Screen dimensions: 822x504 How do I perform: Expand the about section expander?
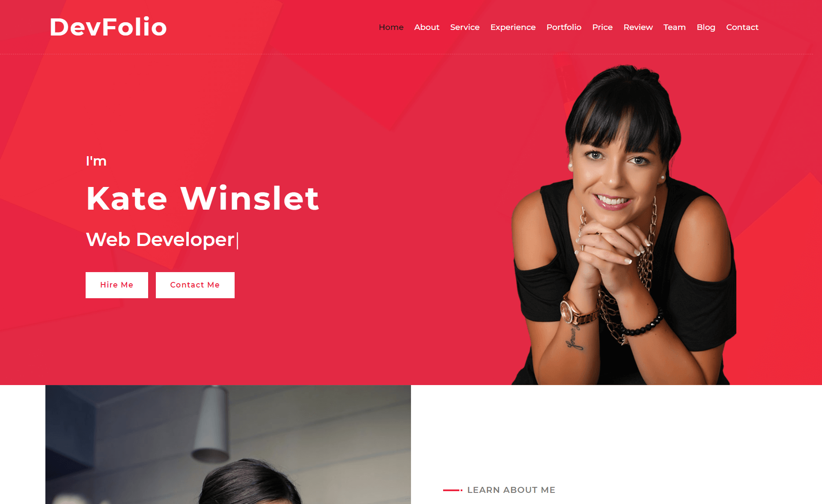pos(426,27)
